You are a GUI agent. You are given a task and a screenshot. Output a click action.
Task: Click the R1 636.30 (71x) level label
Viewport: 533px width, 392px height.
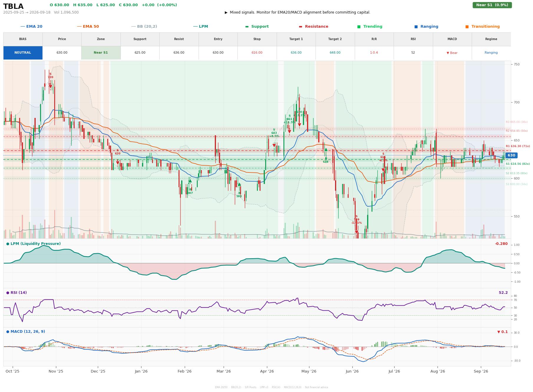[518, 146]
